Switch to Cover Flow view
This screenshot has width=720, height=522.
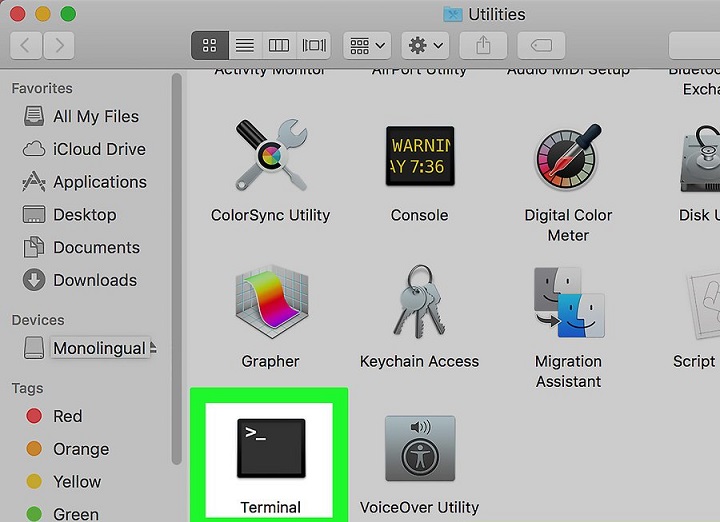(314, 45)
